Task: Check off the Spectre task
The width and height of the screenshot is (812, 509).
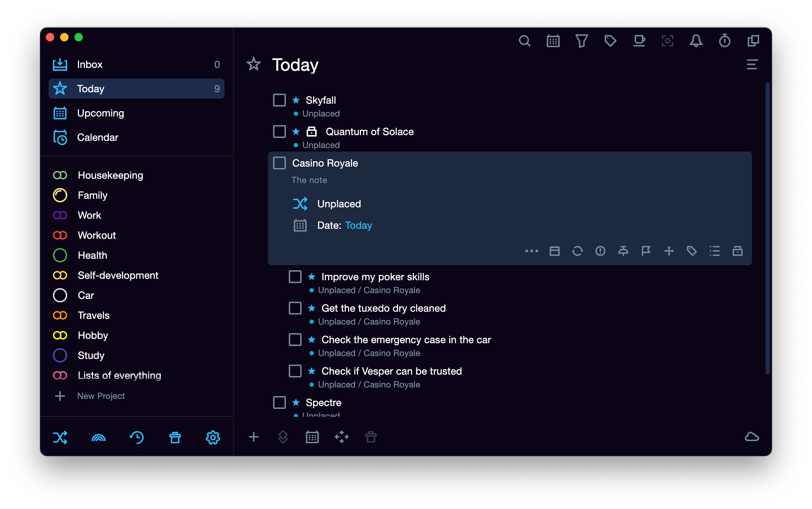Action: pos(279,402)
